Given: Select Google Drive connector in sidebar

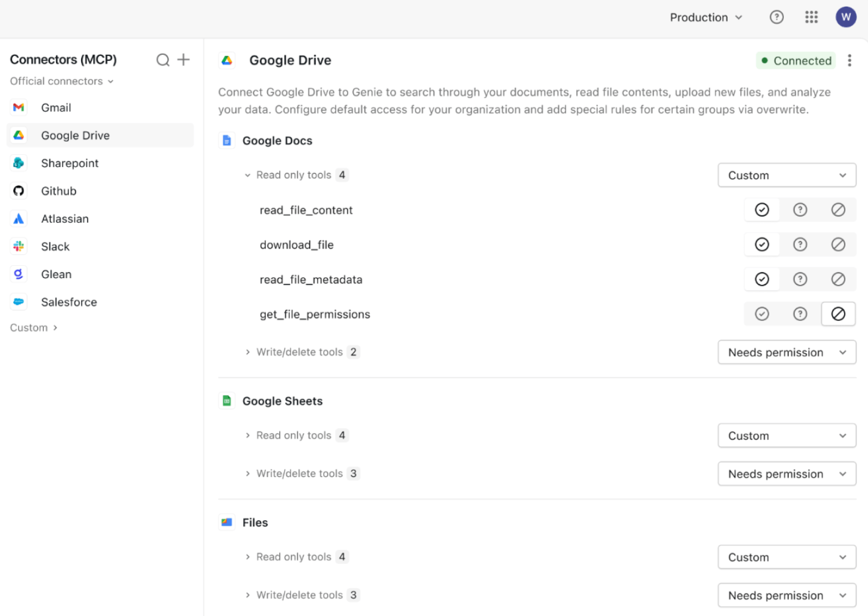Looking at the screenshot, I should [100, 135].
